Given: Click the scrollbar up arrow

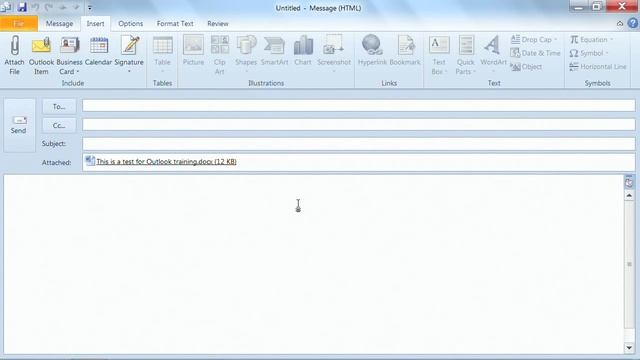Looking at the screenshot, I should pyautogui.click(x=629, y=196).
